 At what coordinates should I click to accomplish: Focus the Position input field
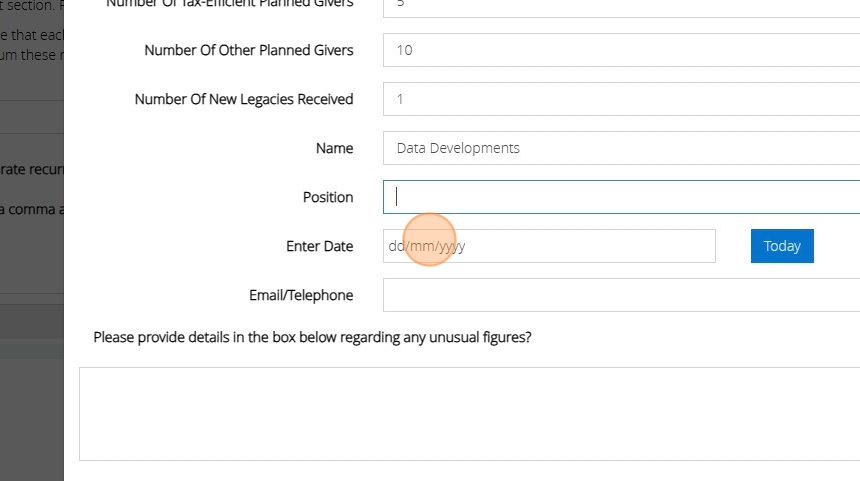click(x=620, y=197)
